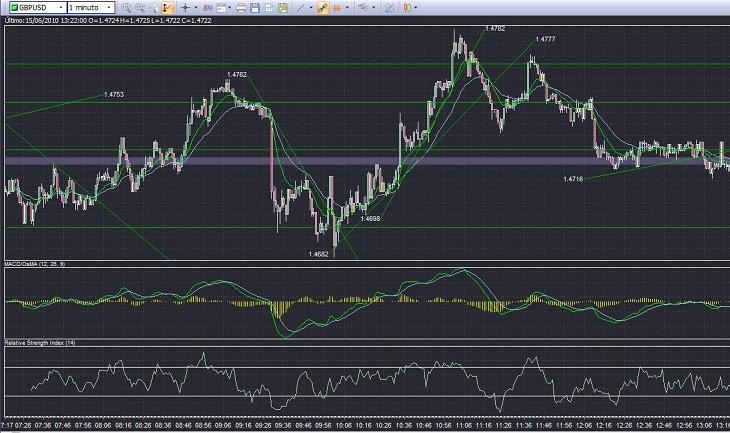Select the 1.4682 low price label
The width and height of the screenshot is (730, 433).
click(317, 254)
